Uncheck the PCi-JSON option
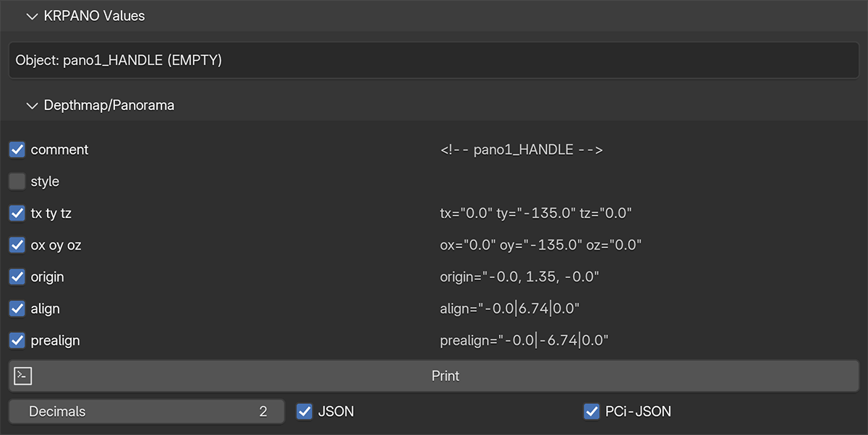Viewport: 868px width, 435px height. pyautogui.click(x=591, y=412)
